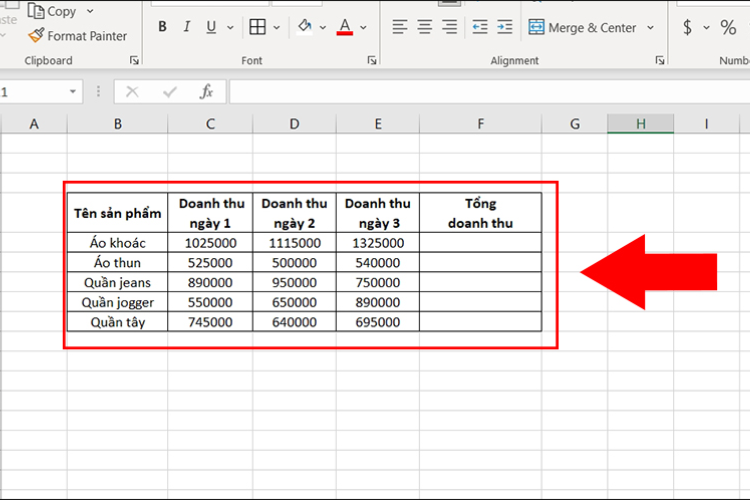Select column E header
750x500 pixels.
(x=378, y=124)
